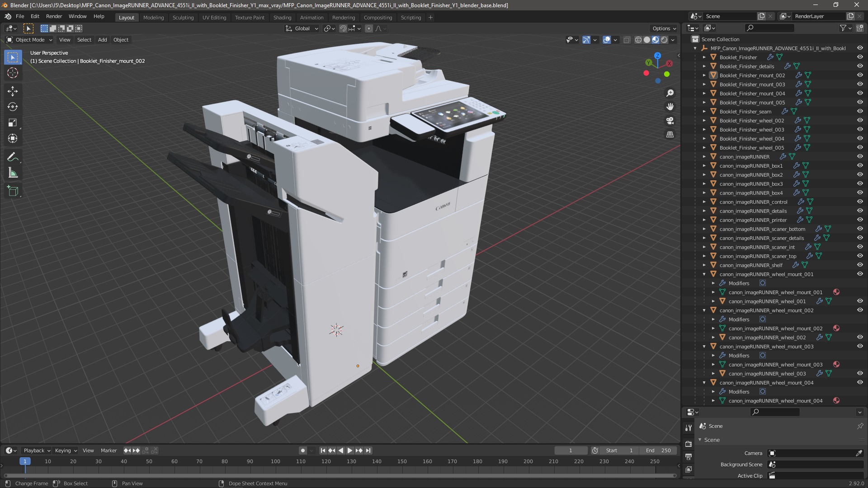The image size is (868, 488).
Task: Play the animation forward
Action: pos(350,450)
